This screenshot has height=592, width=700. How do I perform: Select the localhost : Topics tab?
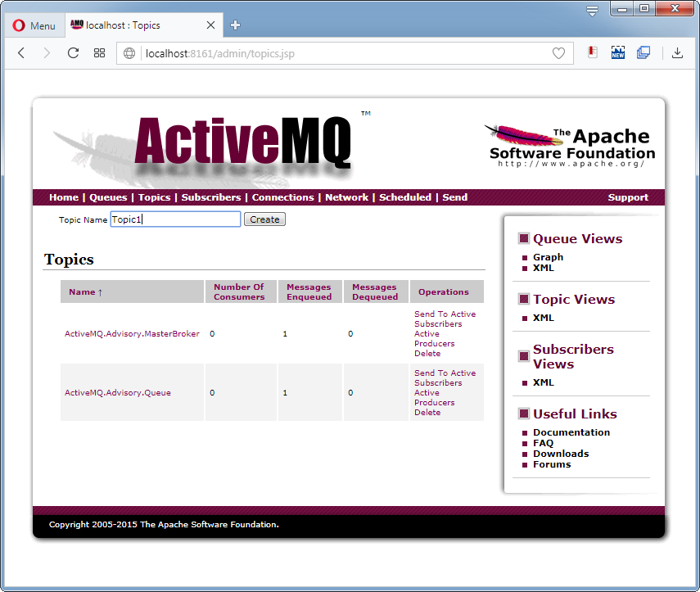click(x=142, y=25)
